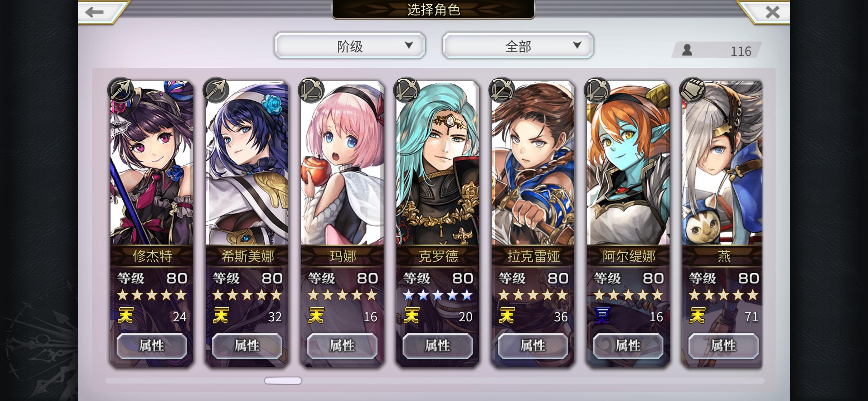This screenshot has width=868, height=401.
Task: Open 属性 for 燕
Action: tap(723, 346)
